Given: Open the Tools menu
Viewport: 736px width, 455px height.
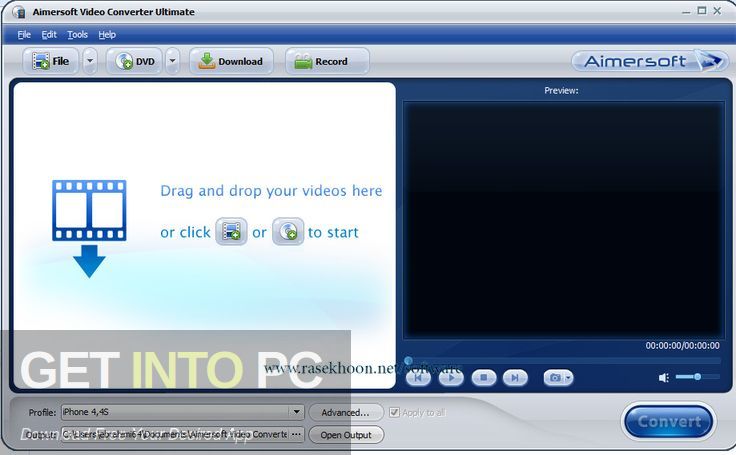Looking at the screenshot, I should [77, 35].
